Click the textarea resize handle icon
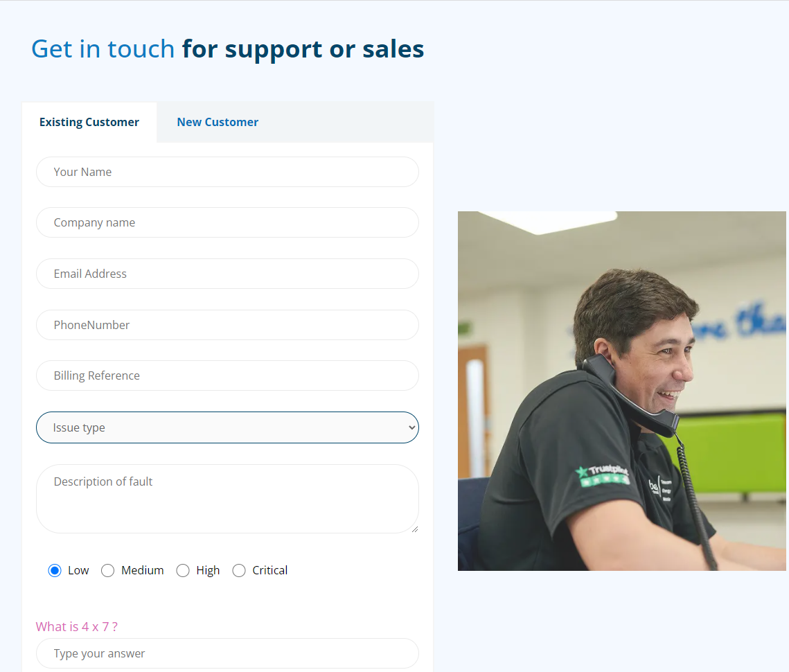Screen dimensions: 789x672 [x=415, y=529]
